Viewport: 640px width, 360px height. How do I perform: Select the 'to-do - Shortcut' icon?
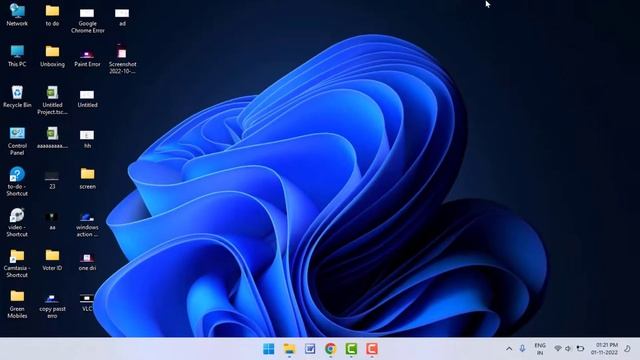(x=17, y=181)
